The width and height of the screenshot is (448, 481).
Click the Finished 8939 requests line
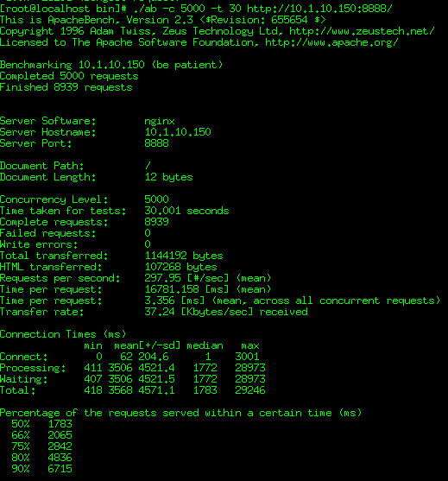tap(66, 87)
